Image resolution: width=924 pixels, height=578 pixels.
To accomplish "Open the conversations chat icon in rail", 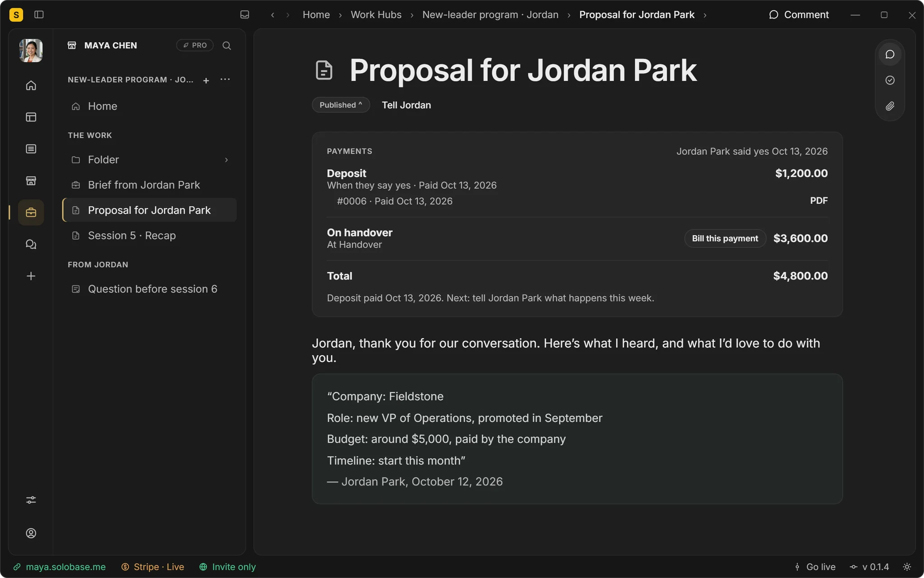I will click(31, 244).
